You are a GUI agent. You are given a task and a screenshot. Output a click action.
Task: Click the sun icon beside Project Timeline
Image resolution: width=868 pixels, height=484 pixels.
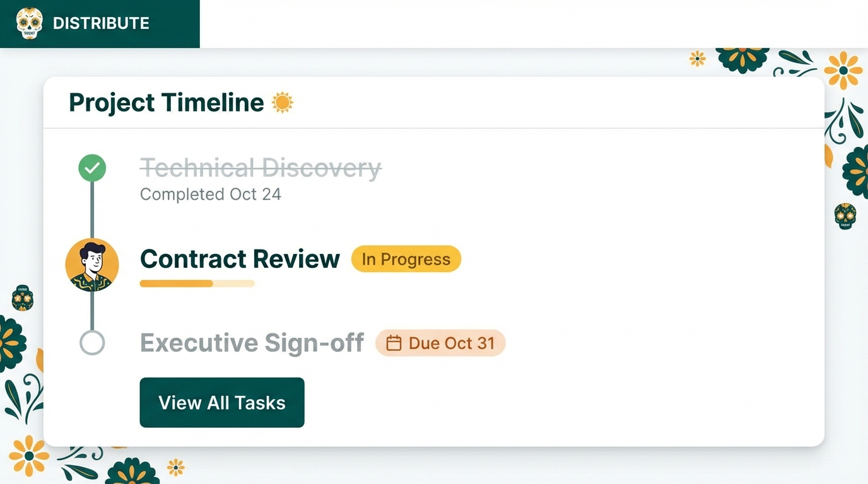point(282,101)
